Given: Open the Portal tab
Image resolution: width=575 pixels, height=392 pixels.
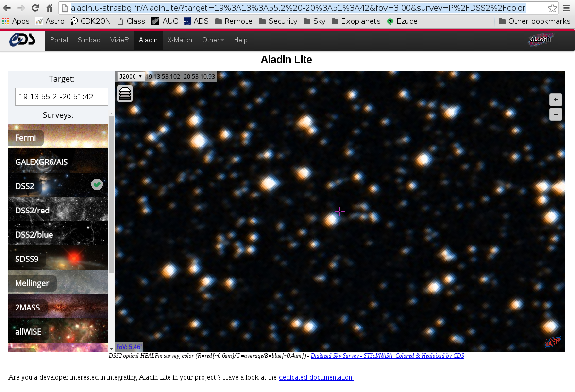Looking at the screenshot, I should point(59,40).
